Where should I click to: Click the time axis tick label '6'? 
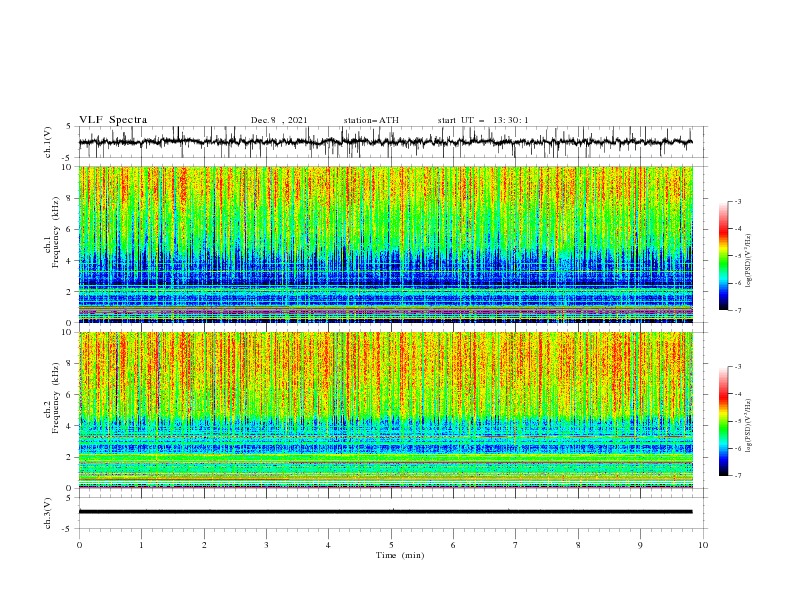453,545
